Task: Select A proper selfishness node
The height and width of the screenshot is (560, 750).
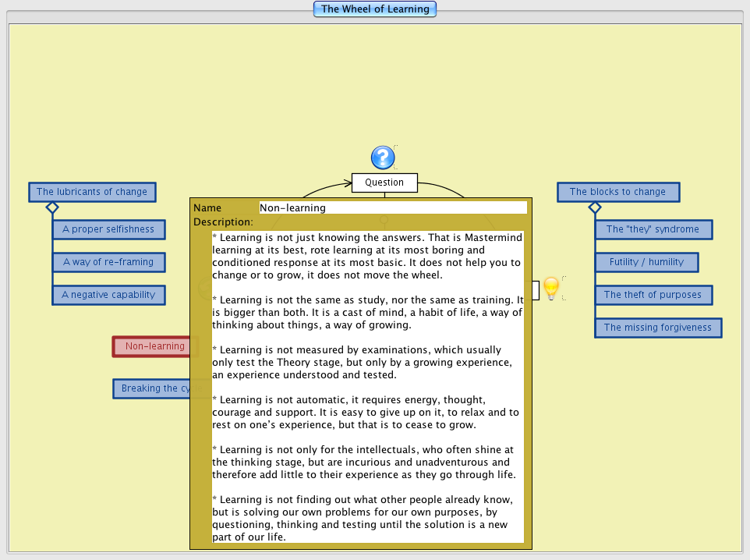Action: tap(108, 229)
